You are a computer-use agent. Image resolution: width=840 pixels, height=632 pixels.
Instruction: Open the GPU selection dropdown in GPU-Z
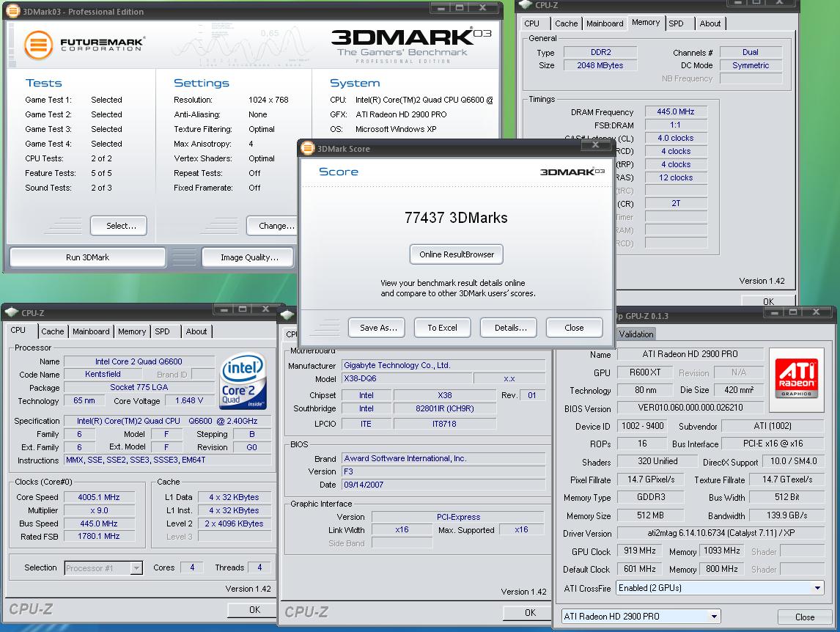pyautogui.click(x=714, y=617)
